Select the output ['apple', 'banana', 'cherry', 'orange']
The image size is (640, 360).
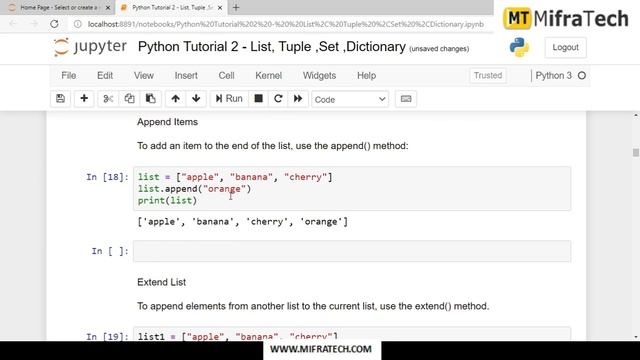coord(242,222)
